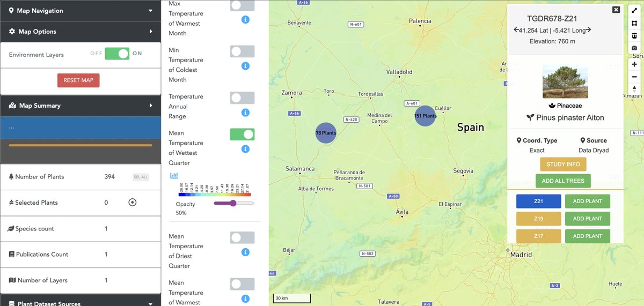Image resolution: width=644 pixels, height=306 pixels.
Task: Click the Pinus pinaster tree photo thumbnail
Action: [x=565, y=81]
